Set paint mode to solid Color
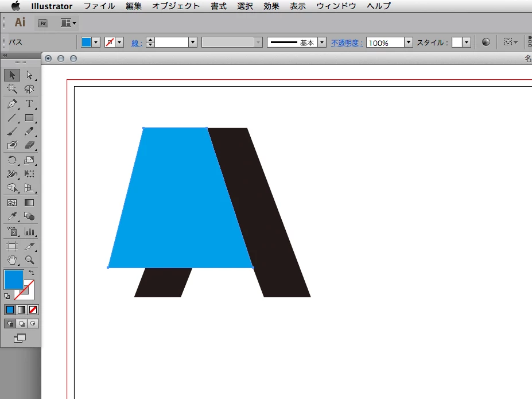This screenshot has width=532, height=399. [10, 310]
